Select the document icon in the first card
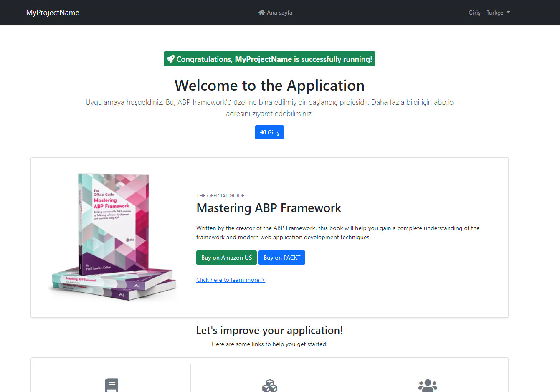Image resolution: width=560 pixels, height=392 pixels. coord(111,385)
